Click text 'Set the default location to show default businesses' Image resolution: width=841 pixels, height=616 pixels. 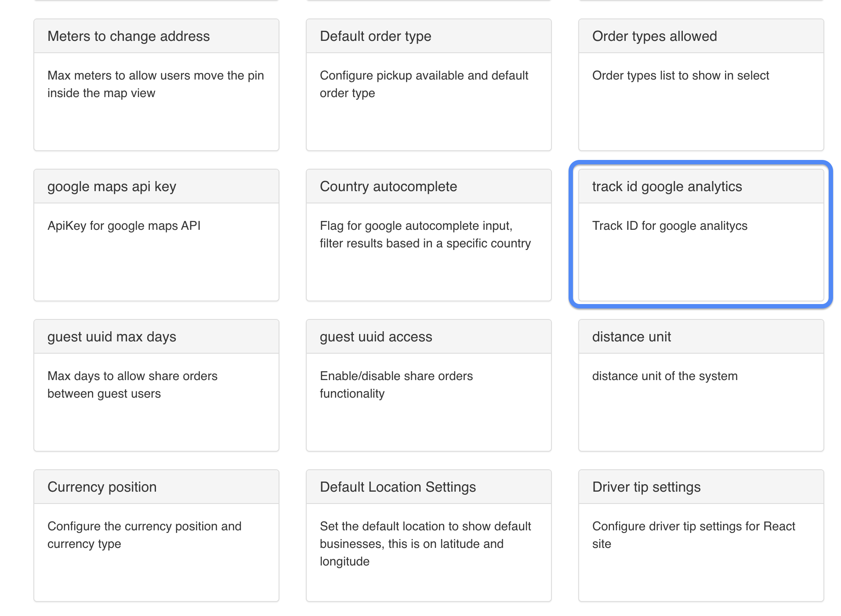425,535
